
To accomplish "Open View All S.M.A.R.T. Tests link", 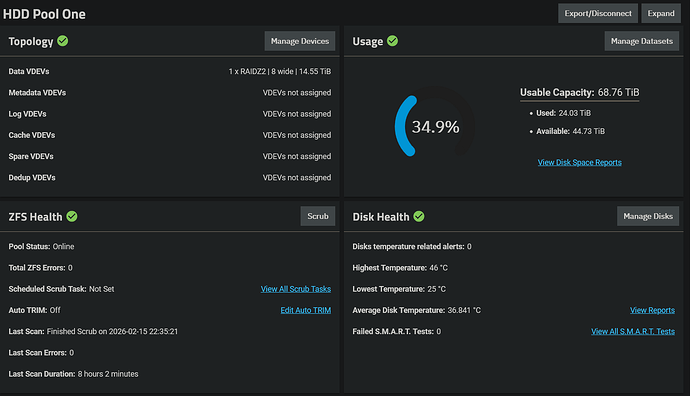I will tap(633, 331).
